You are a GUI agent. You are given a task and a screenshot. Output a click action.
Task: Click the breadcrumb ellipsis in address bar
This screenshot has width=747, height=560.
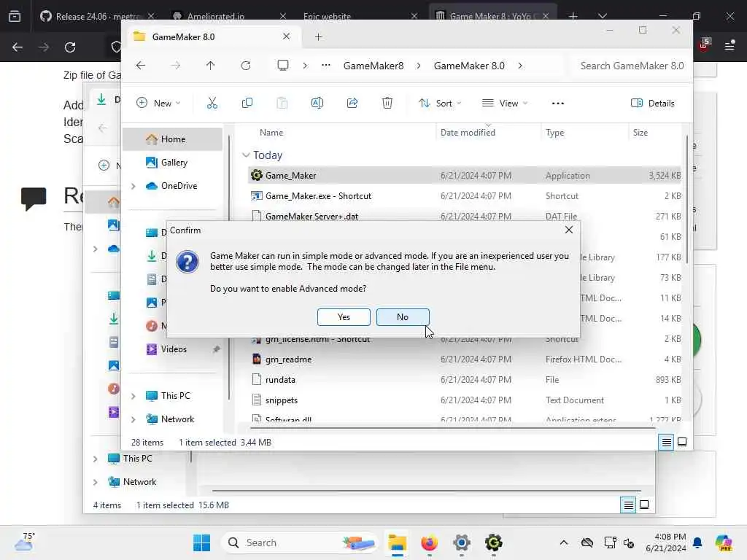click(x=326, y=66)
